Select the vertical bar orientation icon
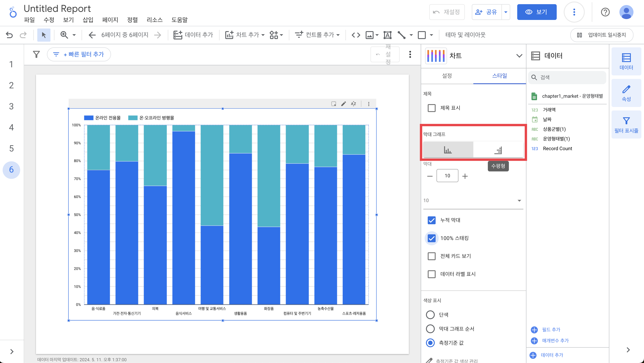 [447, 150]
